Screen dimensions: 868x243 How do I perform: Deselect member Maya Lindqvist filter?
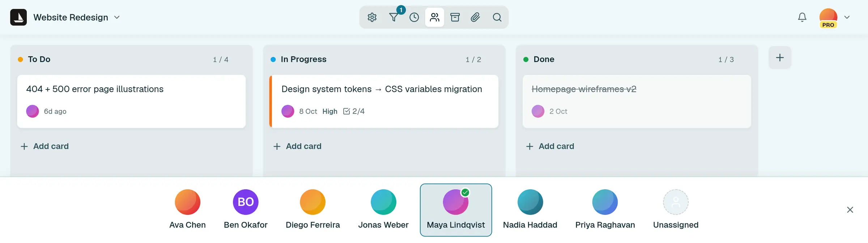(x=456, y=210)
